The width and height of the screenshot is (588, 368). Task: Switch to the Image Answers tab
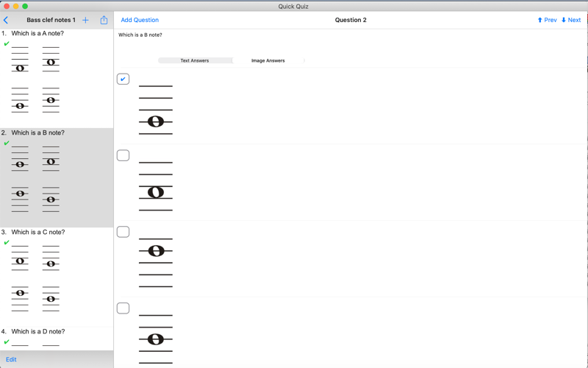point(268,60)
